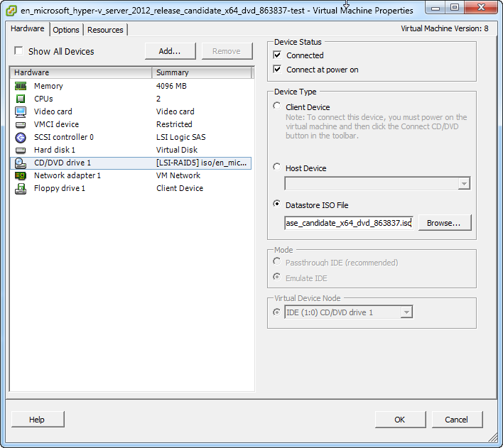Select the CD/DVD drive 1 label
The width and height of the screenshot is (503, 448).
[x=63, y=163]
